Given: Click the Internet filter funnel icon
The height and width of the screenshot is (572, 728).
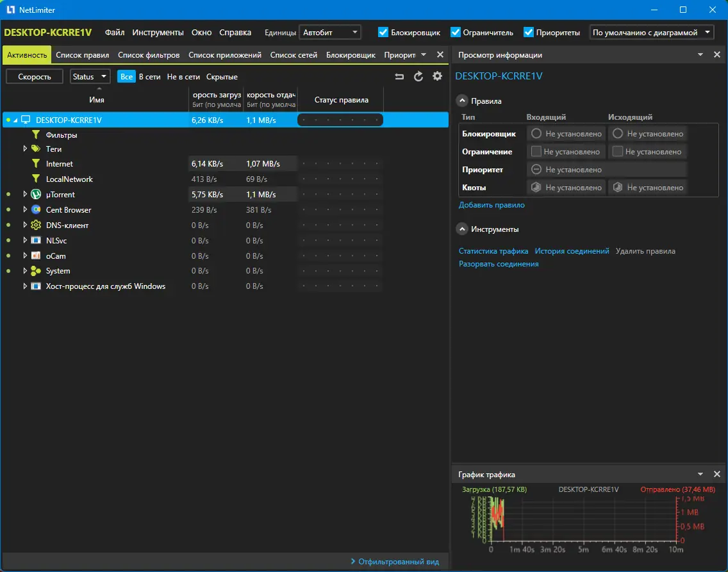Looking at the screenshot, I should coord(36,164).
